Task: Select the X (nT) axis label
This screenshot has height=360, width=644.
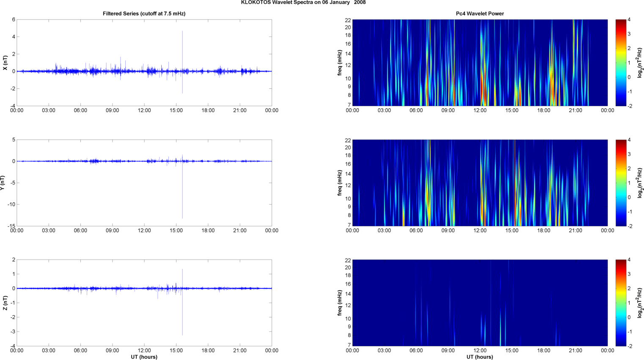Action: (x=5, y=63)
